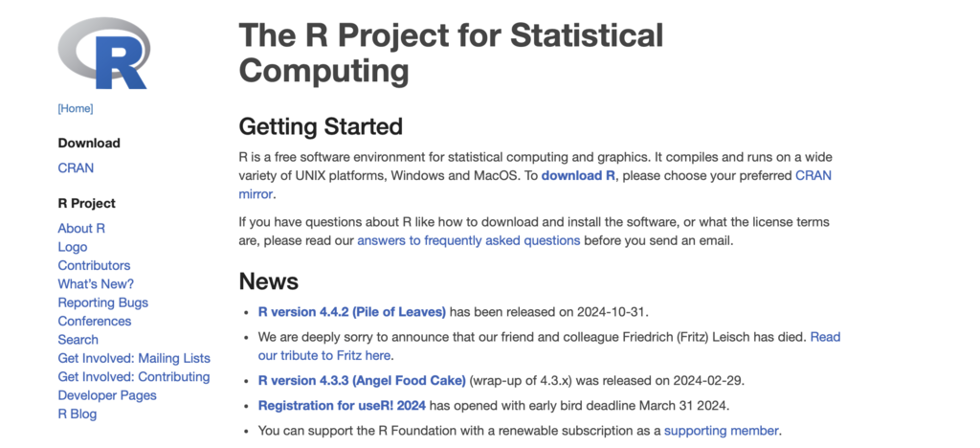Open the Conferences sidebar link
This screenshot has height=448, width=980.
point(95,321)
